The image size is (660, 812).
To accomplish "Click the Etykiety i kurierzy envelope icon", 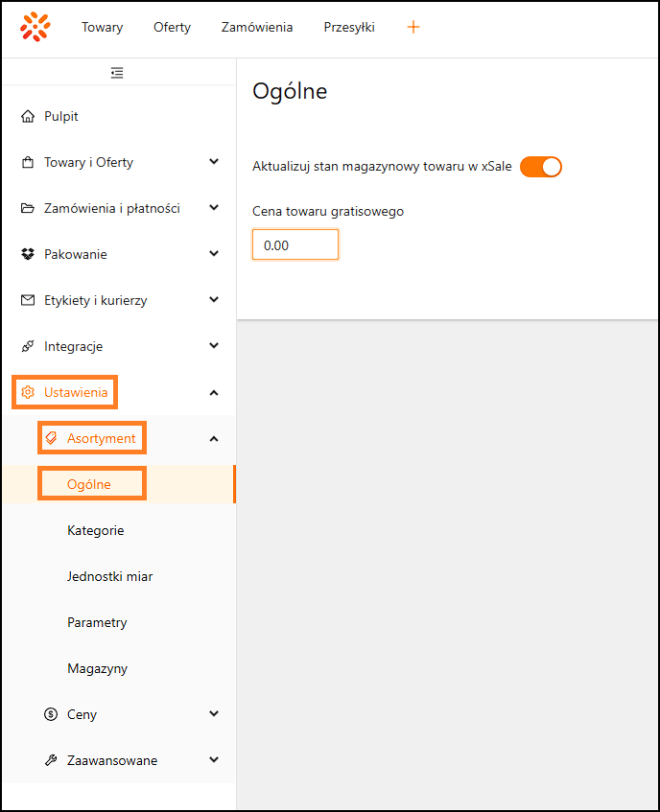I will click(x=28, y=301).
